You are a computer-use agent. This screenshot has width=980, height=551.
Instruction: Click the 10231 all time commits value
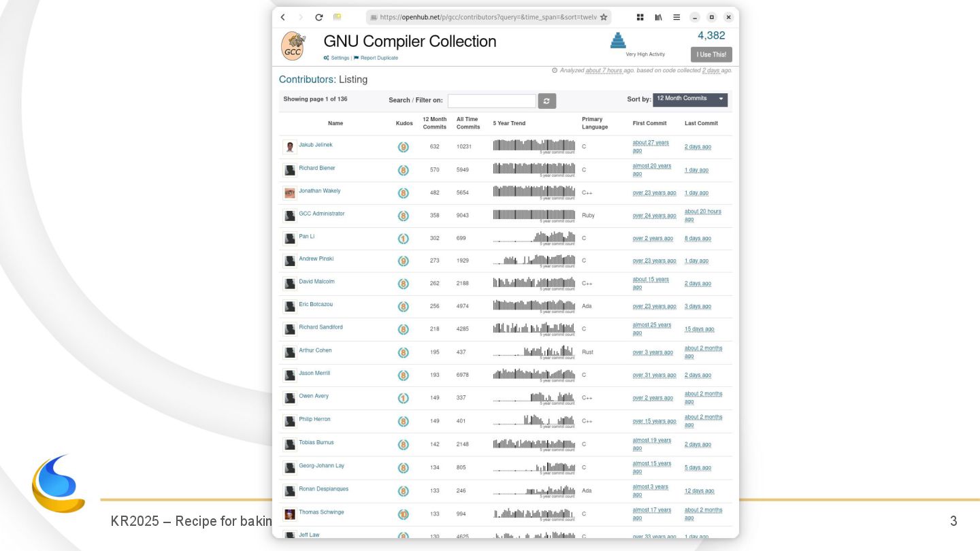[464, 147]
